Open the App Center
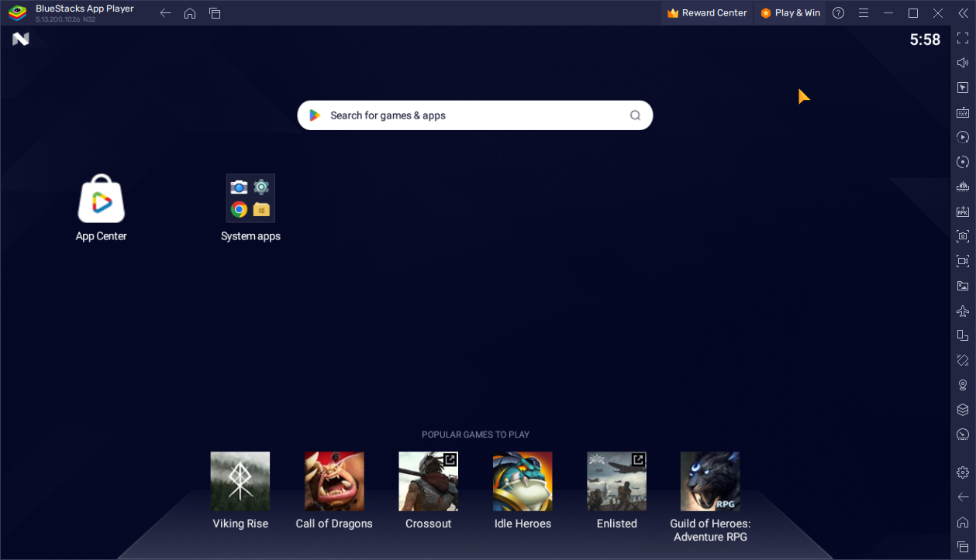Image resolution: width=976 pixels, height=560 pixels. tap(102, 208)
